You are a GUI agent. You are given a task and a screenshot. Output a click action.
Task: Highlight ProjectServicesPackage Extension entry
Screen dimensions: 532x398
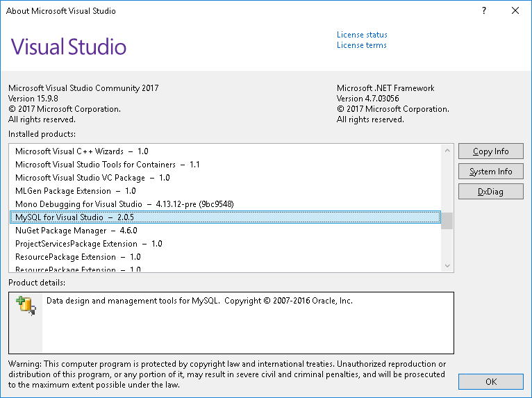[88, 244]
